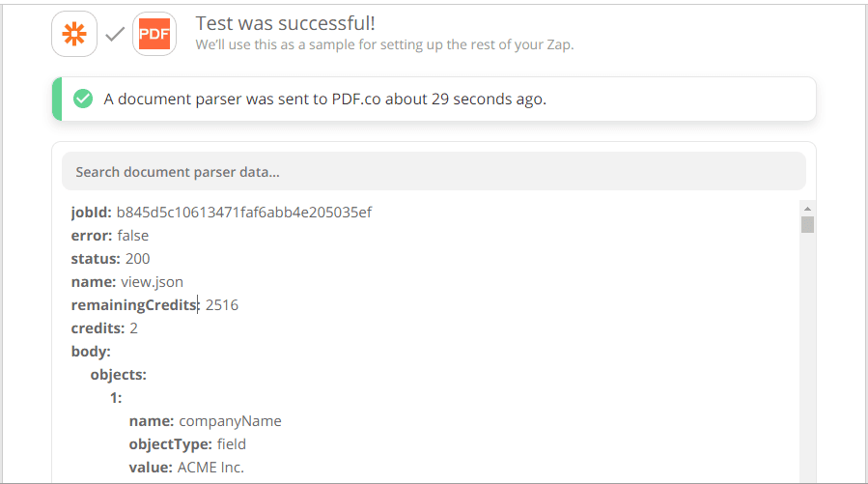
Task: Collapse the objects section
Action: (118, 375)
